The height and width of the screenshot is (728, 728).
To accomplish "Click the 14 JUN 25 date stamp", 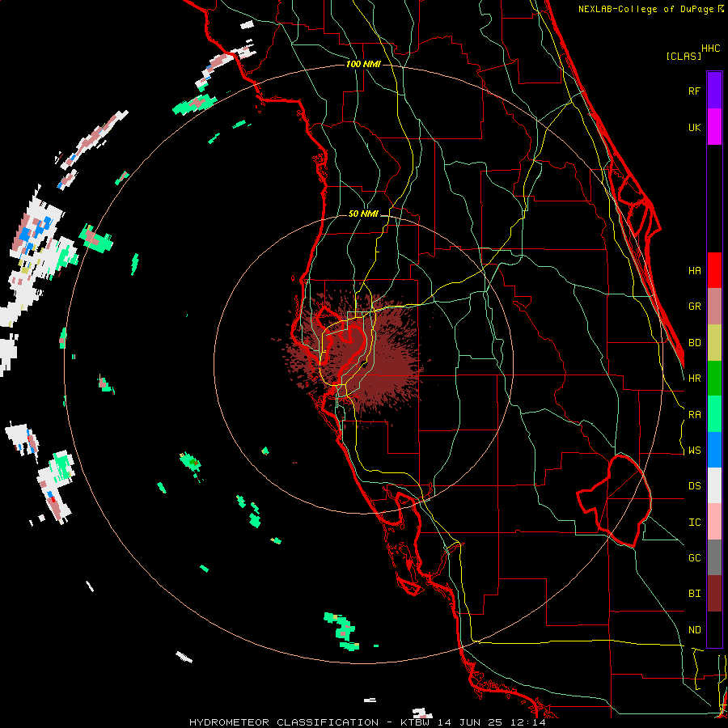I will tap(472, 722).
